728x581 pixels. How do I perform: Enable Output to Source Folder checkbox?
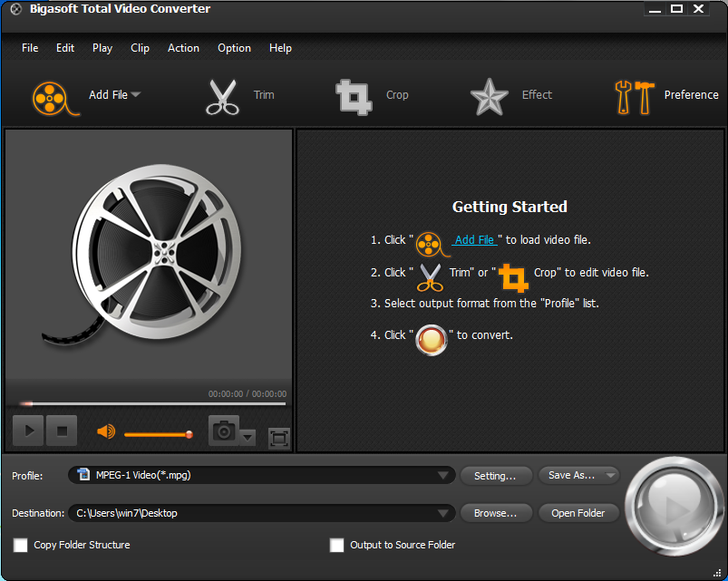point(336,545)
